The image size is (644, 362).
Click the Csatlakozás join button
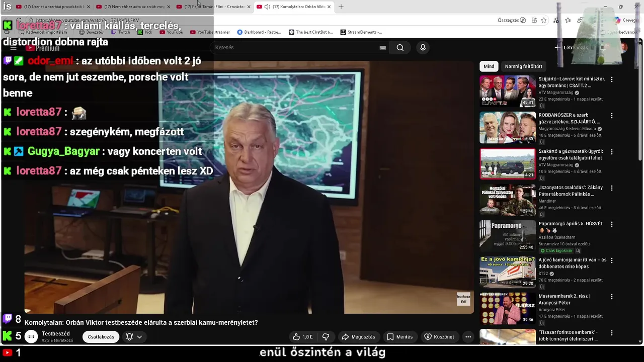101,337
